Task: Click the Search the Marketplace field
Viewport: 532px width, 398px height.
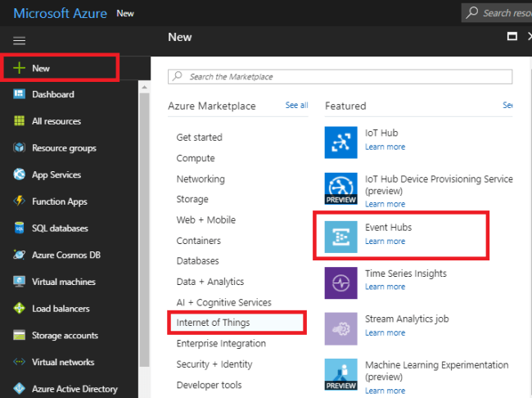Action: (340, 76)
